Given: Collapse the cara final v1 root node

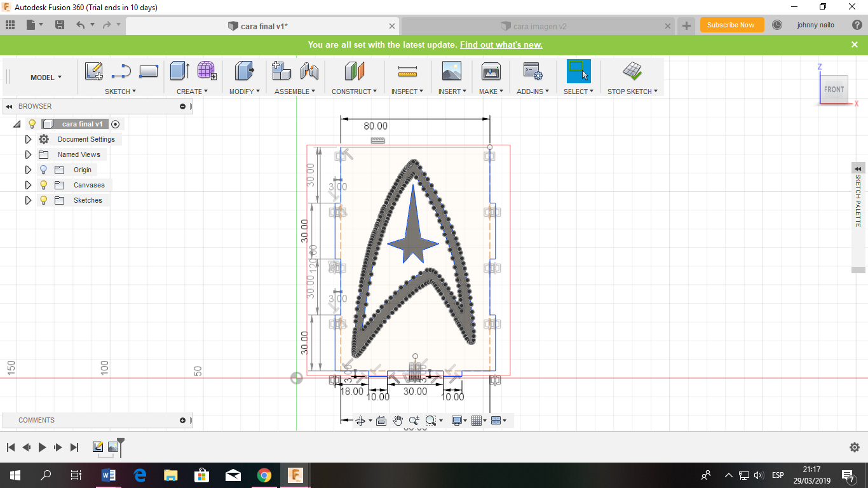Looking at the screenshot, I should 17,124.
